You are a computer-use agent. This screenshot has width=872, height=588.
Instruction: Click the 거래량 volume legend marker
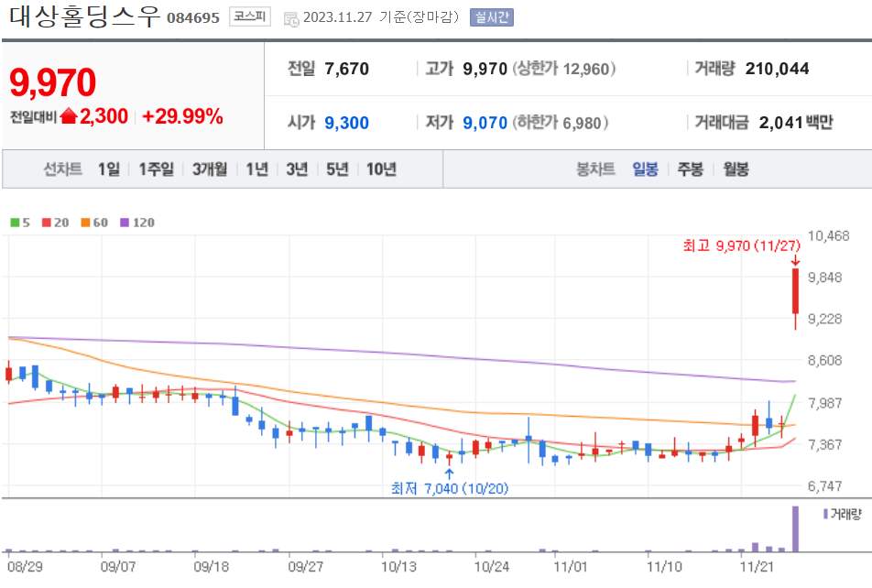[825, 514]
